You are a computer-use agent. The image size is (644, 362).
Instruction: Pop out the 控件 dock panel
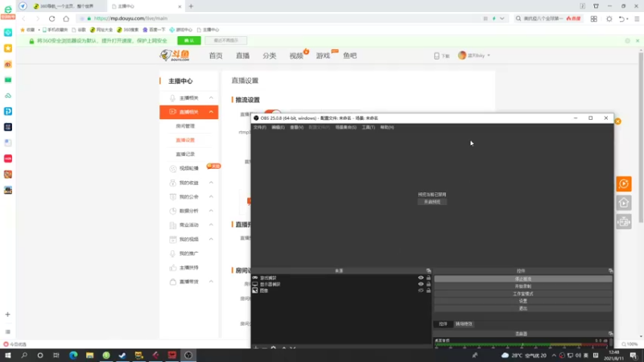click(610, 271)
